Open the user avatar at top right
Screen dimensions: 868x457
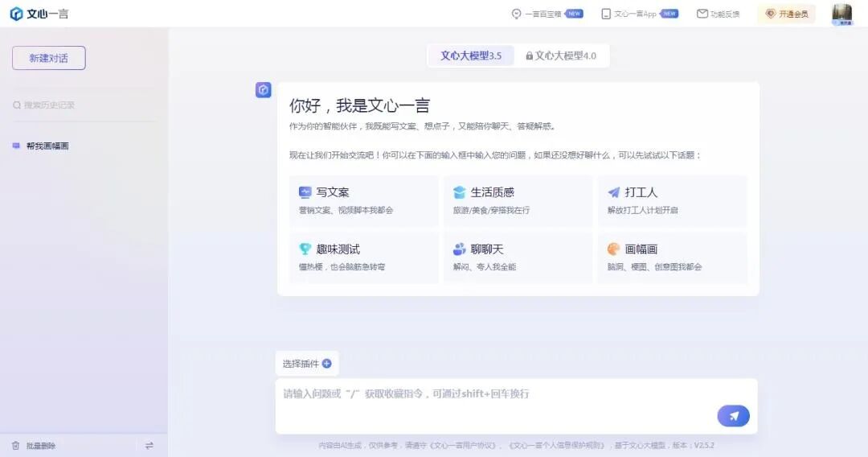point(842,14)
